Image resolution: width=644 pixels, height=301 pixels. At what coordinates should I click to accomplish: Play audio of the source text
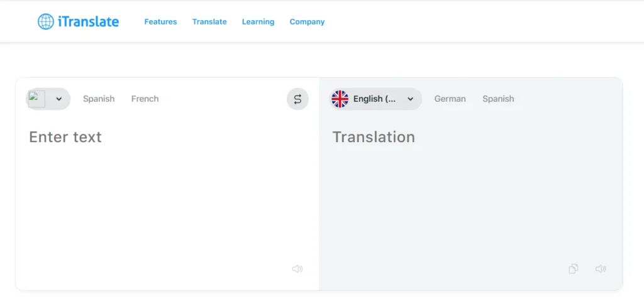point(297,269)
